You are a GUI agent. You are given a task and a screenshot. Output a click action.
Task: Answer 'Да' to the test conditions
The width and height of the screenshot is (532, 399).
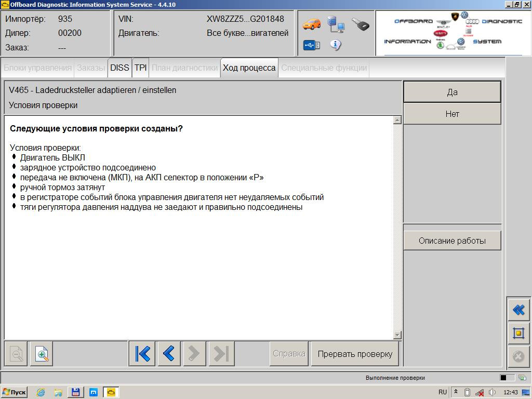point(453,92)
